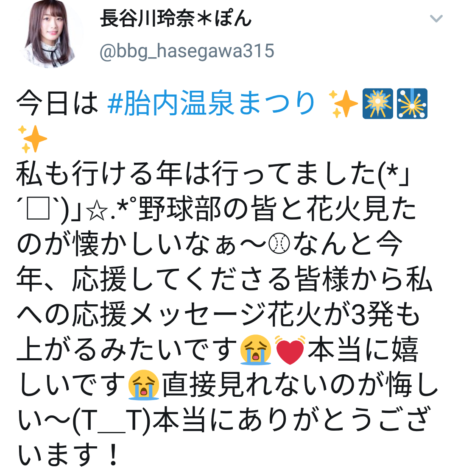Click the sparkles emoji right after the hashtag
The width and height of the screenshot is (458, 476).
[343, 104]
